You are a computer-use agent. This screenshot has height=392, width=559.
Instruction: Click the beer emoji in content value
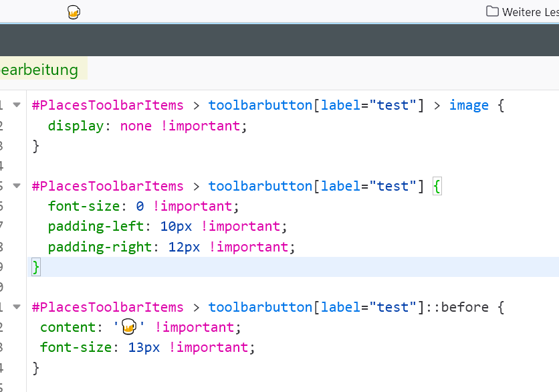tap(129, 327)
